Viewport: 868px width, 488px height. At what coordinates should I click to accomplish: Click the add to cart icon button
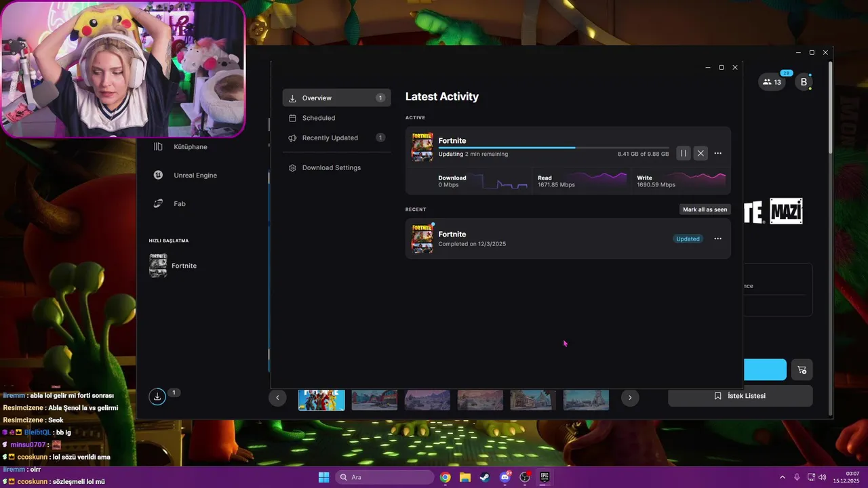click(x=802, y=369)
